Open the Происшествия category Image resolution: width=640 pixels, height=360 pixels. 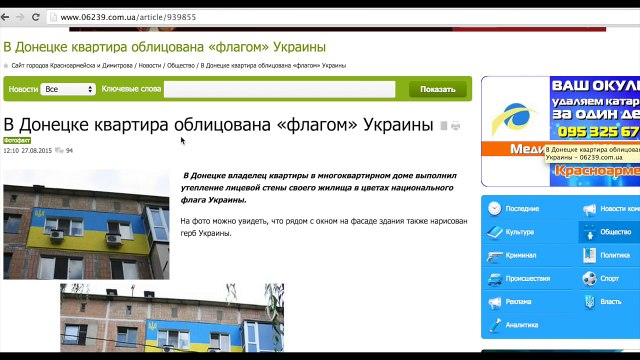point(527,278)
